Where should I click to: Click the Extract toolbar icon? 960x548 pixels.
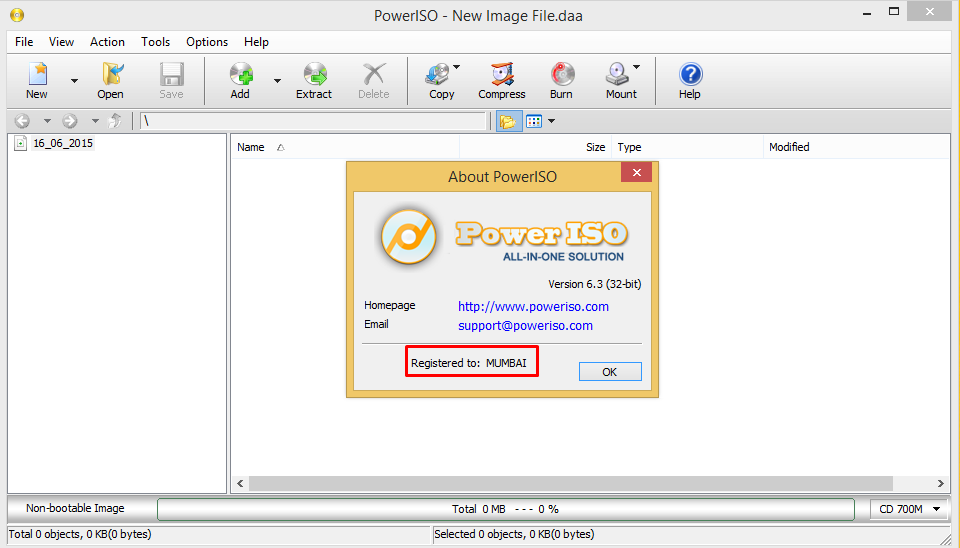point(314,80)
